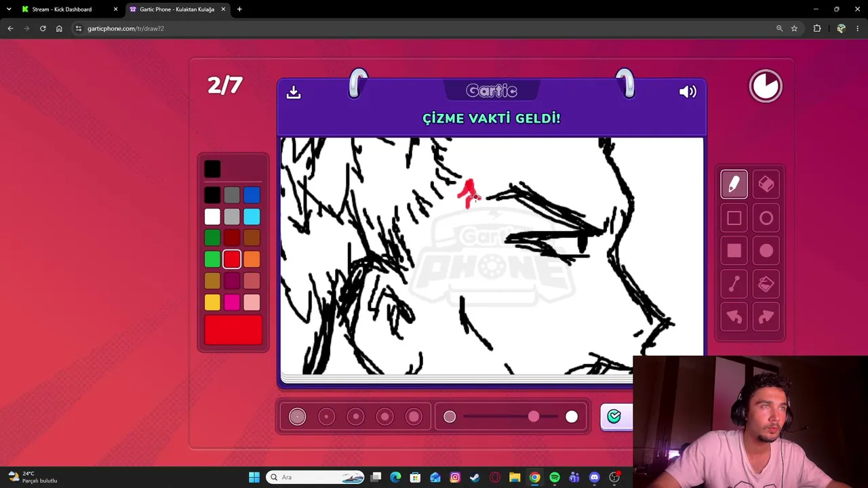Choose the hollow ellipse shape tool

[x=766, y=218]
